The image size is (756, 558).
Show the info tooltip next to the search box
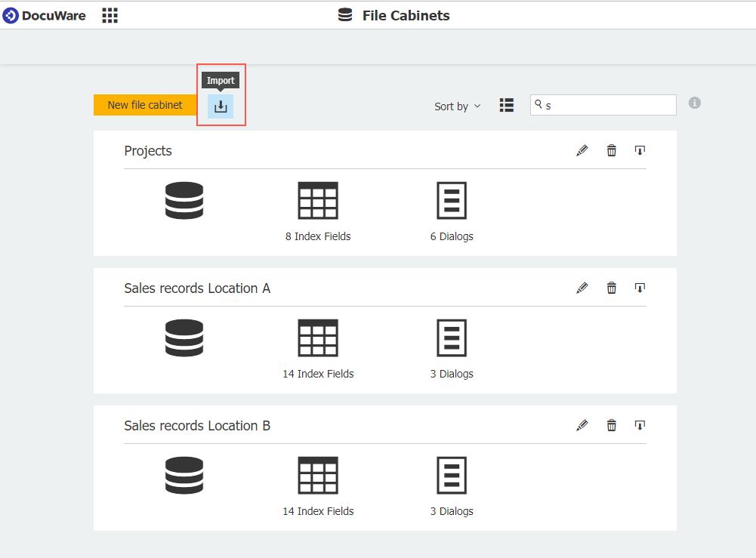694,103
